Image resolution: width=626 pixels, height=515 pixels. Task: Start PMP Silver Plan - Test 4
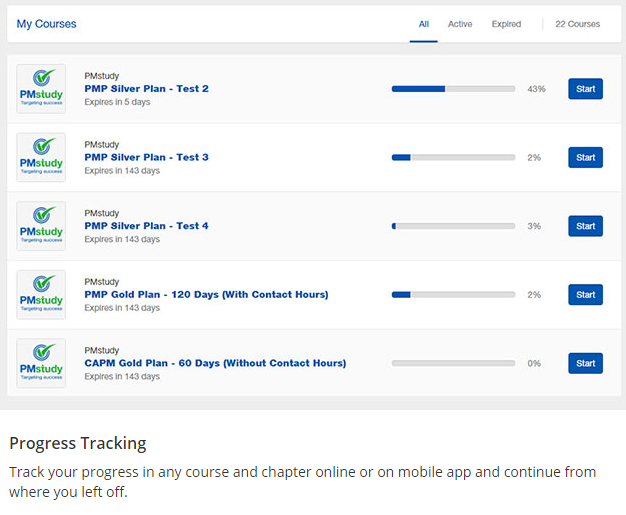(585, 226)
